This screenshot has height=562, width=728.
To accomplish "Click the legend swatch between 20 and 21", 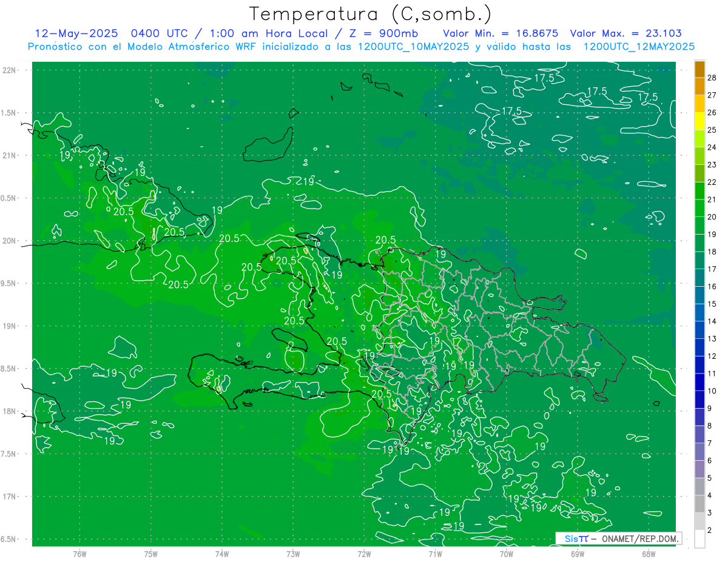I will 699,209.
